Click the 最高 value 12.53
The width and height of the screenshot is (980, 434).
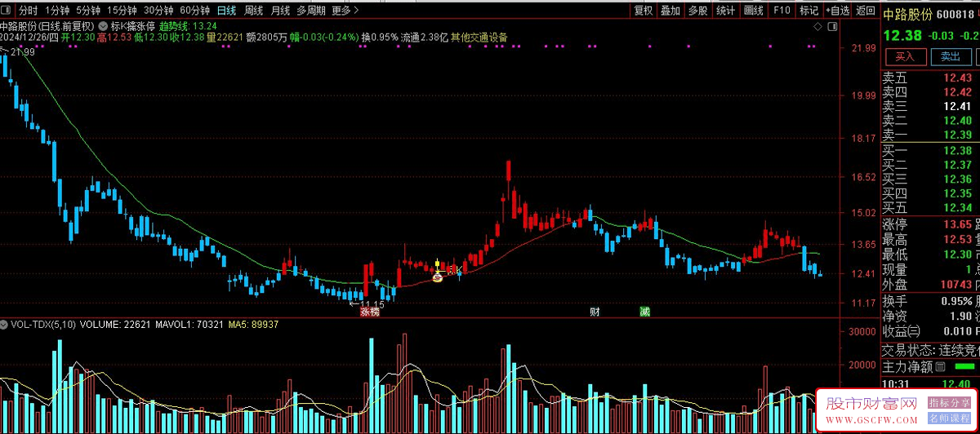(957, 239)
